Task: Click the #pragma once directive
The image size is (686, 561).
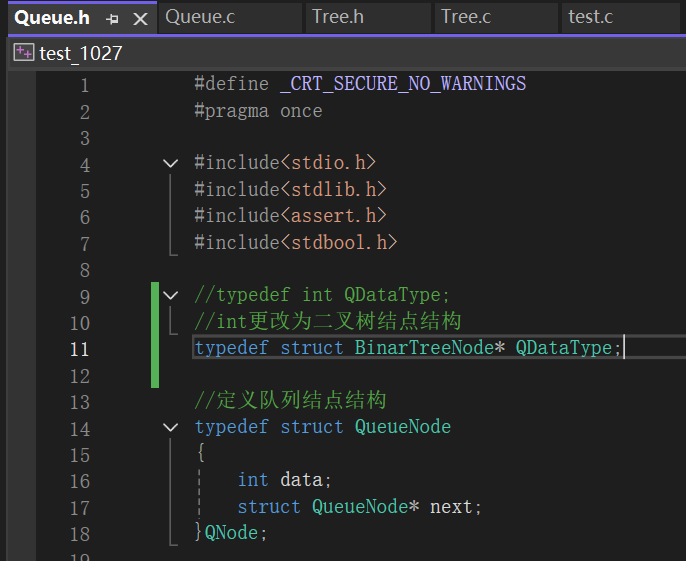Action: pos(258,111)
